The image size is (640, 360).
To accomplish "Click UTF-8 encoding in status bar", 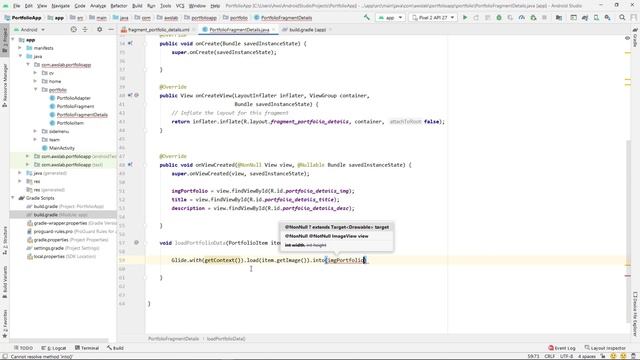I will (x=566, y=356).
